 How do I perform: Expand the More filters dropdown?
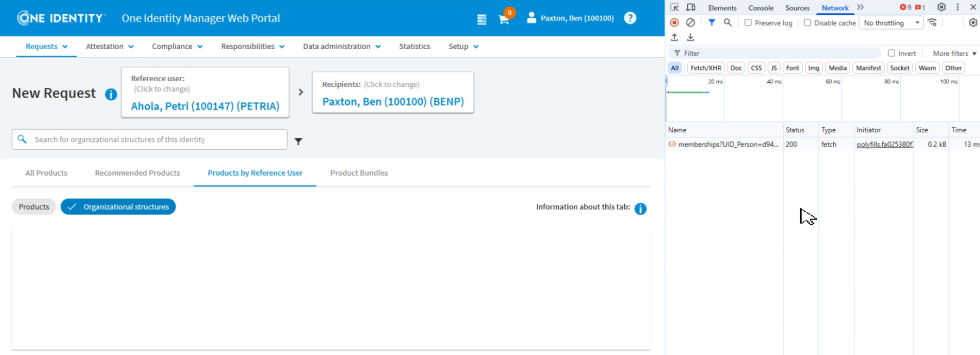(x=954, y=53)
